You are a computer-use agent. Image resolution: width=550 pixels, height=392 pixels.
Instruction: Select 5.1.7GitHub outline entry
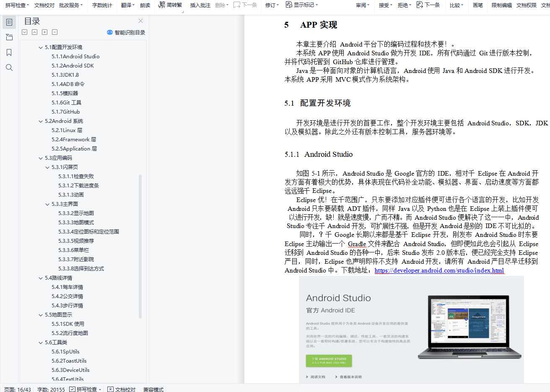66,112
